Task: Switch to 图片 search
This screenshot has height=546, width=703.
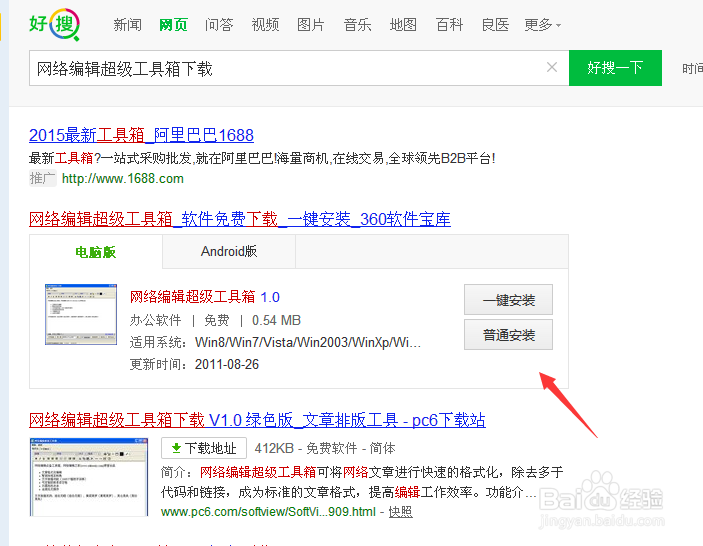Action: pyautogui.click(x=311, y=25)
